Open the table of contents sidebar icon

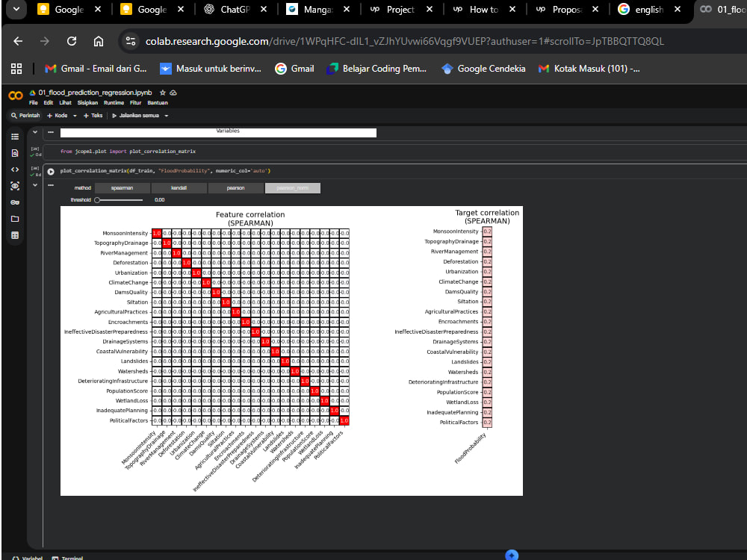pyautogui.click(x=15, y=137)
